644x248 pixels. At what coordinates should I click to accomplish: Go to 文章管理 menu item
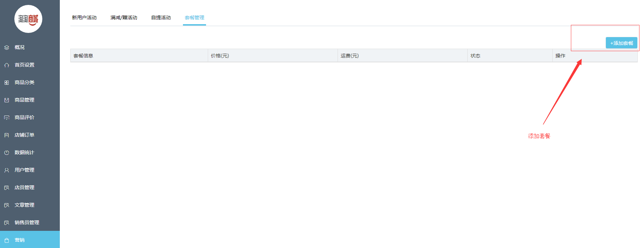(30, 205)
